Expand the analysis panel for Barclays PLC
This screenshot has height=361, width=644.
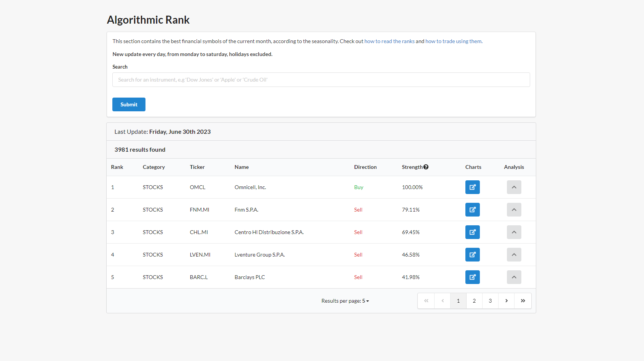(514, 277)
